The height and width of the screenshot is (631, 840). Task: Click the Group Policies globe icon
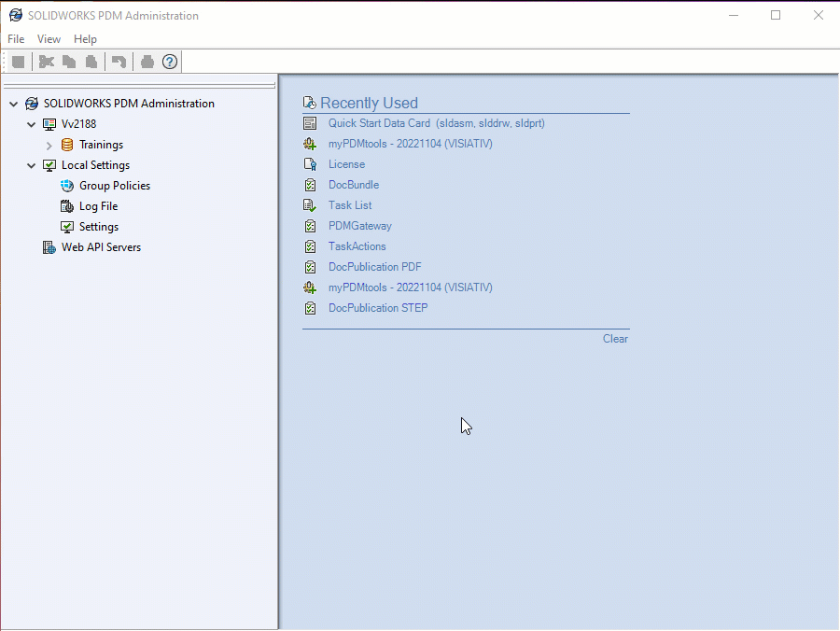pos(67,186)
